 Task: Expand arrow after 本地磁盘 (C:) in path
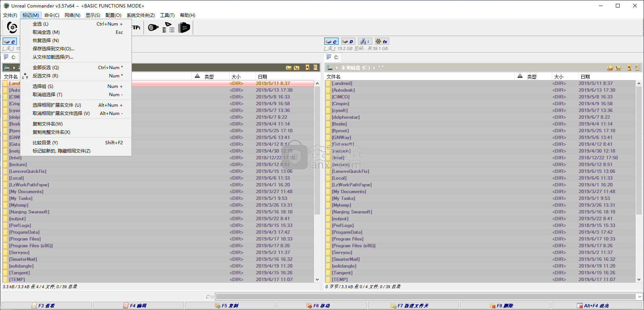[374, 68]
